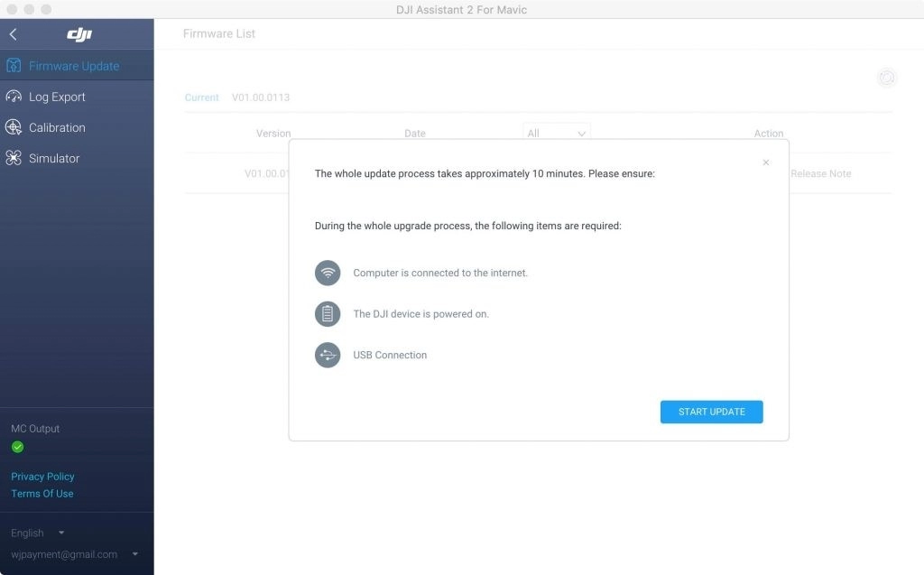924x575 pixels.
Task: Click the current version V01.00.0113 text
Action: click(x=261, y=97)
